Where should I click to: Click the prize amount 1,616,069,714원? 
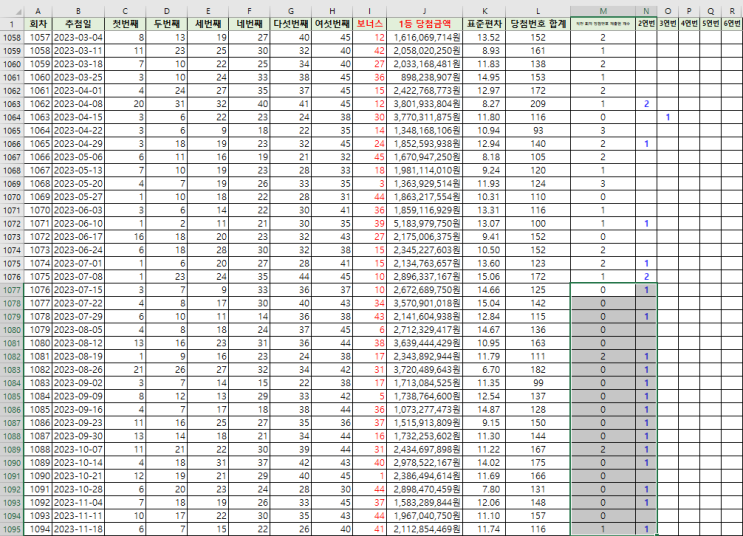click(425, 37)
